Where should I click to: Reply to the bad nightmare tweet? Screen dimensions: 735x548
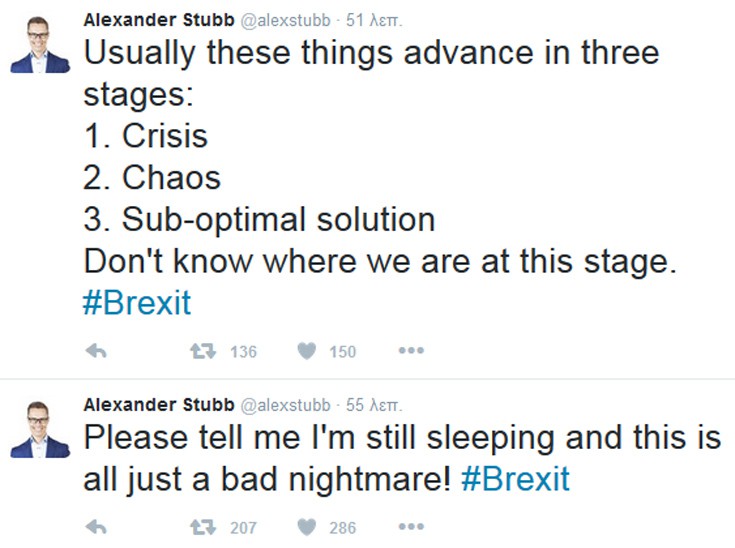point(97,526)
